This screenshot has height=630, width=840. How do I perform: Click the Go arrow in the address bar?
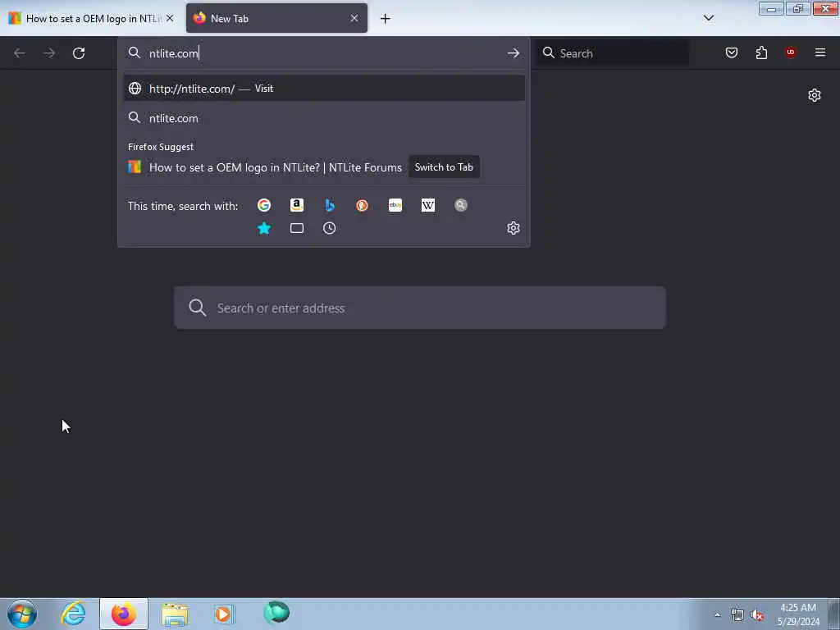coord(514,53)
